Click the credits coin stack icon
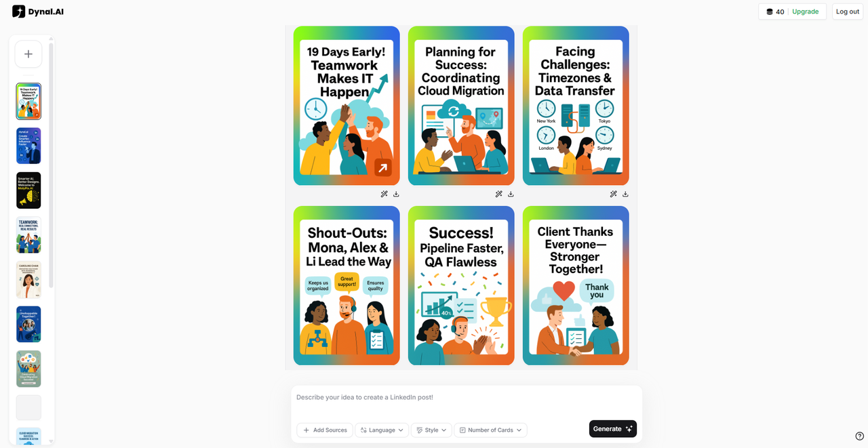The width and height of the screenshot is (868, 448). tap(770, 12)
